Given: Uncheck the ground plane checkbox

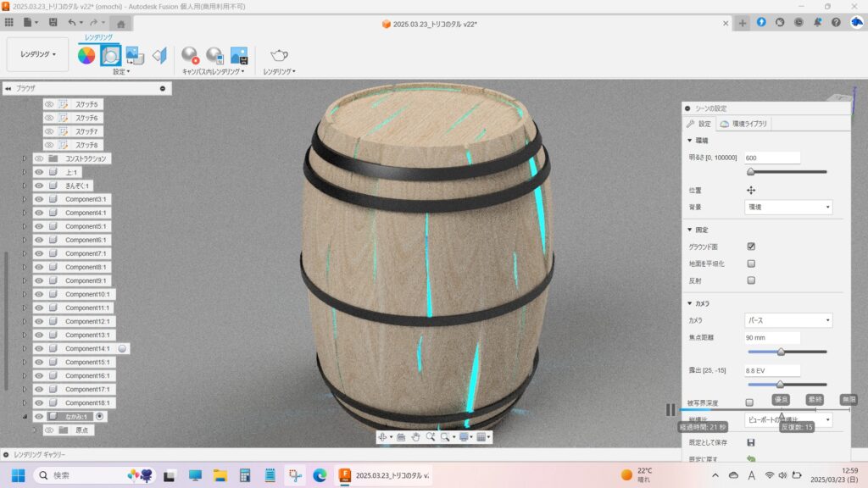Looking at the screenshot, I should (x=751, y=247).
